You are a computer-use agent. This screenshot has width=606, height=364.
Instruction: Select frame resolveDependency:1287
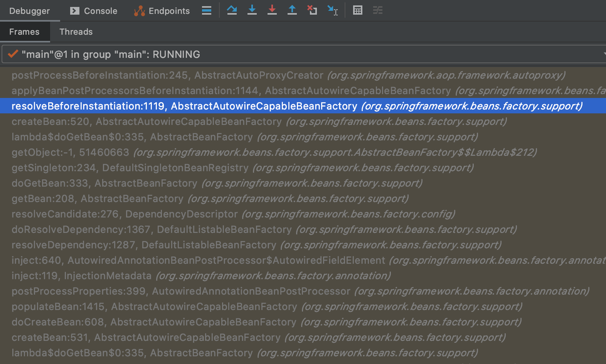tap(303, 245)
